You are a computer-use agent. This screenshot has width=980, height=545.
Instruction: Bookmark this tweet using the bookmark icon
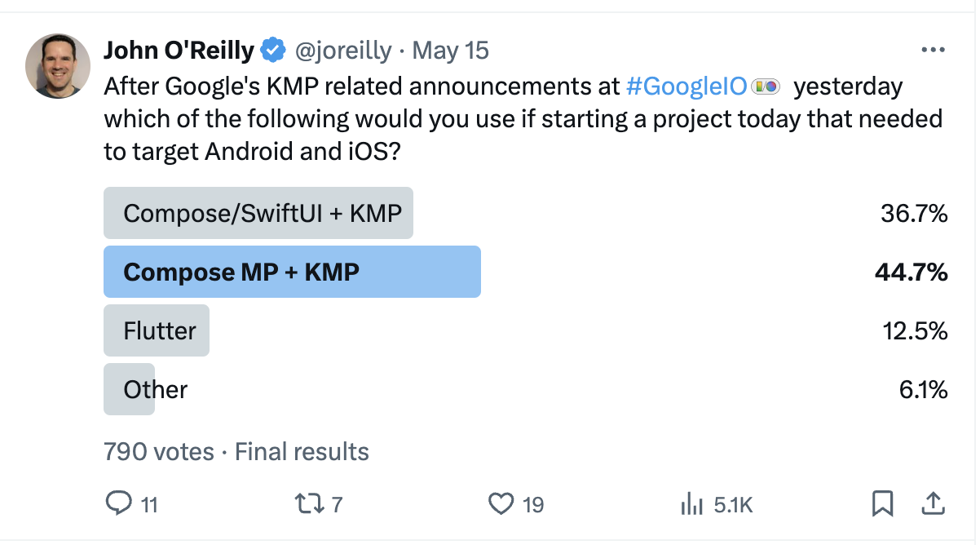[x=882, y=504]
